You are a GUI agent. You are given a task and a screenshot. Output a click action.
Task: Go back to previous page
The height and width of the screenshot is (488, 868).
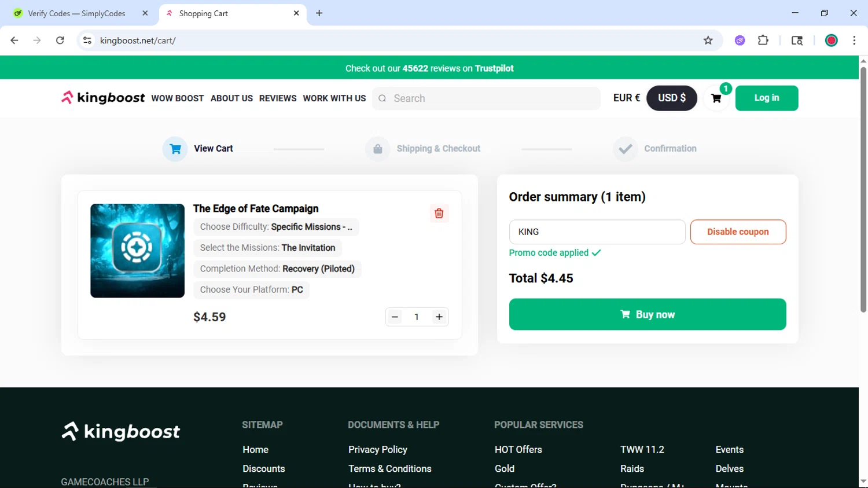coord(14,41)
